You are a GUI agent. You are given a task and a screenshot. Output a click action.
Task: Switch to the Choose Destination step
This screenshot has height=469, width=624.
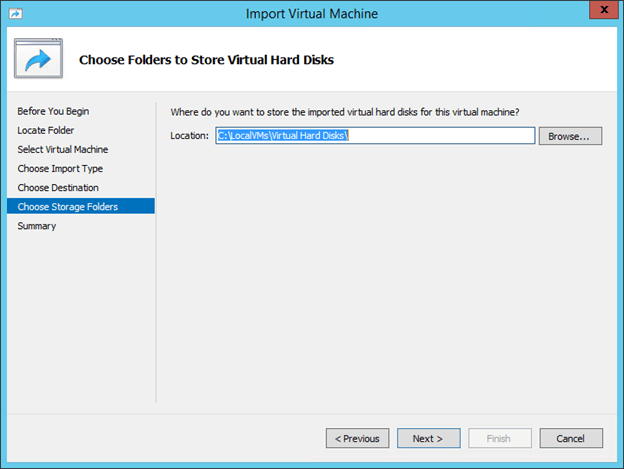57,187
